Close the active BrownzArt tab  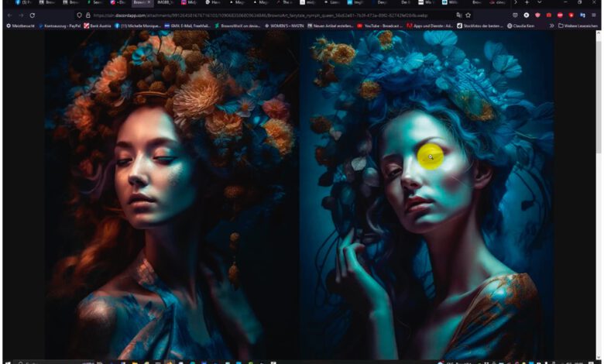149,2
